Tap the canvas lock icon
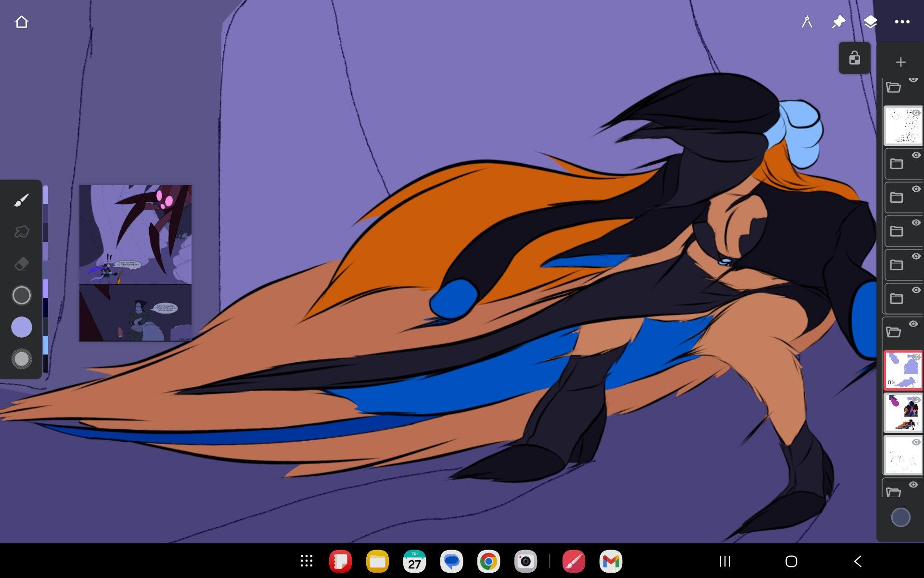The width and height of the screenshot is (924, 578). pyautogui.click(x=854, y=58)
